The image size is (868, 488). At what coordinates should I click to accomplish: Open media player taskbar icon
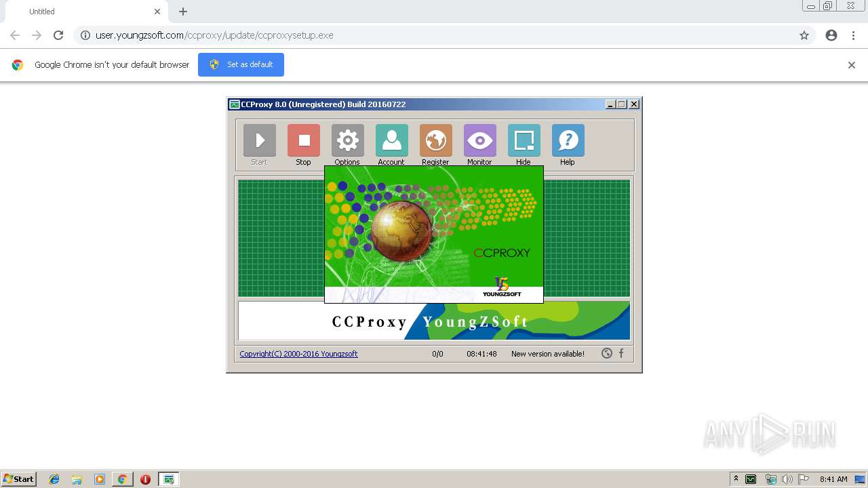(100, 479)
